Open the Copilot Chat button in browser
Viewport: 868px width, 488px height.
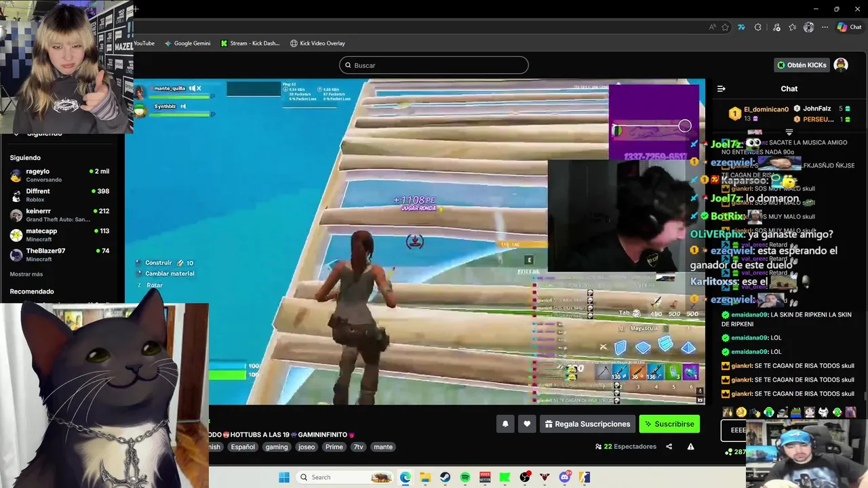click(849, 27)
